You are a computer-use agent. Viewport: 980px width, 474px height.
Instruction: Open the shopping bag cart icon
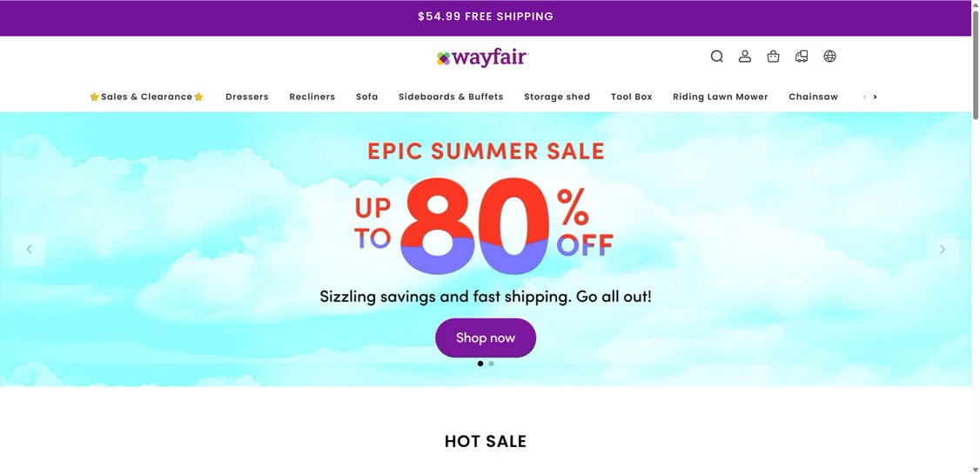pyautogui.click(x=773, y=57)
